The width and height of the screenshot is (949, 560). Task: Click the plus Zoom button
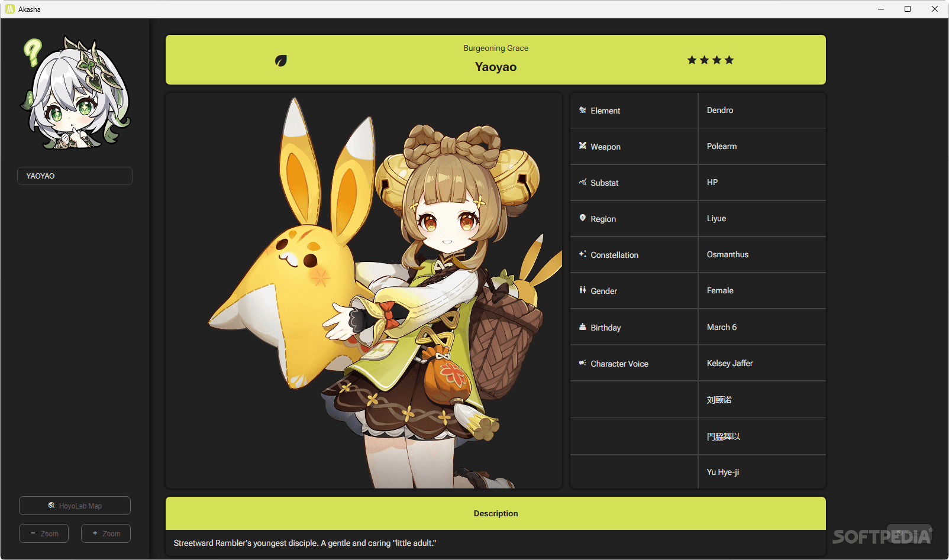click(x=106, y=533)
